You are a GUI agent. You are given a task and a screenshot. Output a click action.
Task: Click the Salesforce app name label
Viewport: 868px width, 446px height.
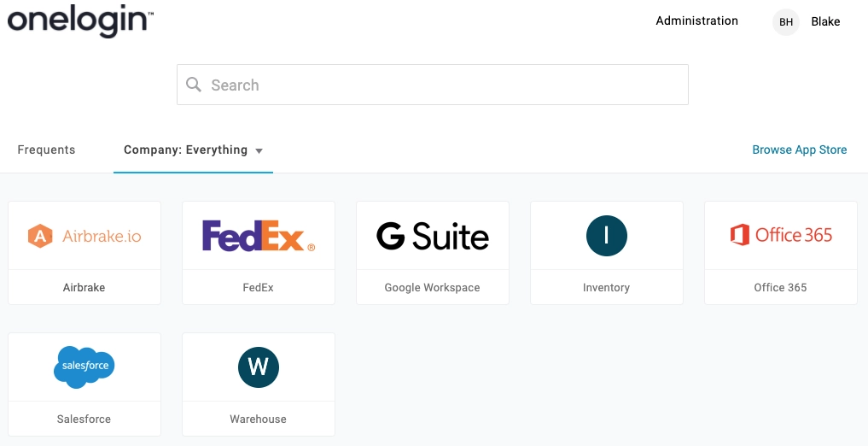coord(84,419)
